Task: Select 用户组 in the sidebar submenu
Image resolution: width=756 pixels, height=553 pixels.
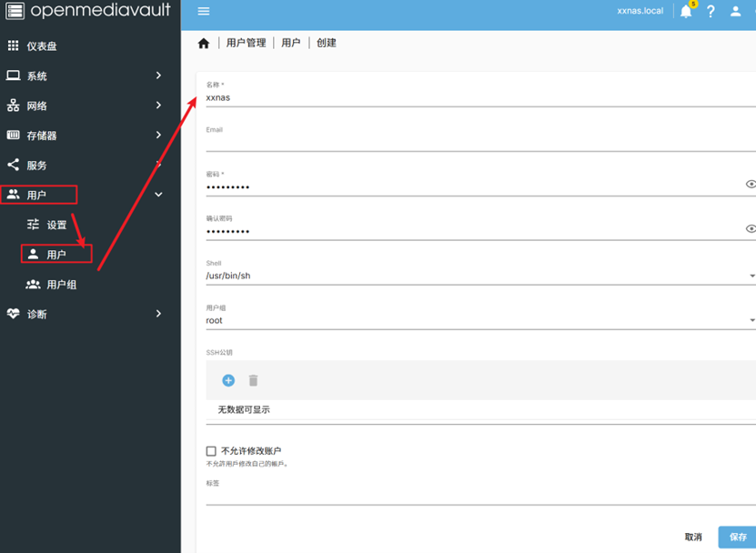Action: tap(62, 285)
